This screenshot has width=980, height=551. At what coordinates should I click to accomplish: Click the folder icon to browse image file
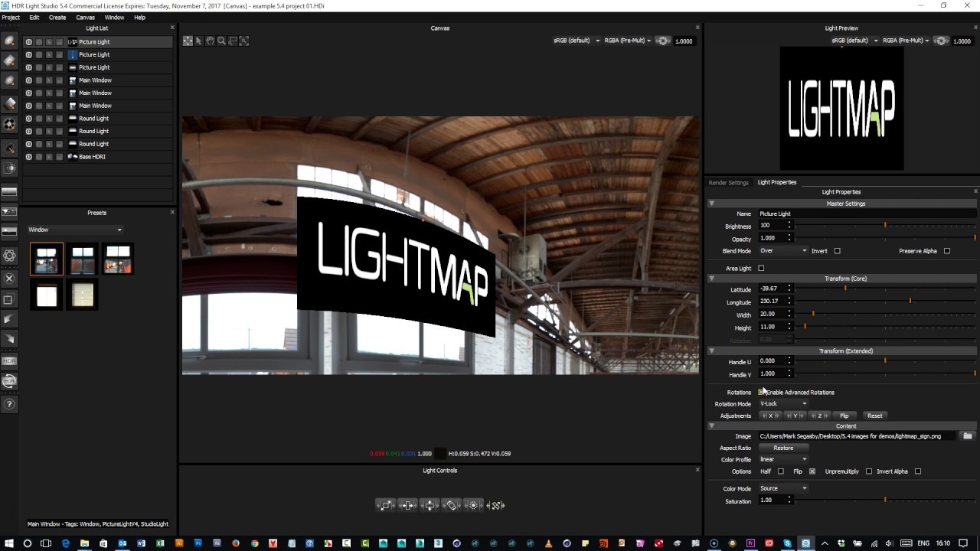[968, 436]
